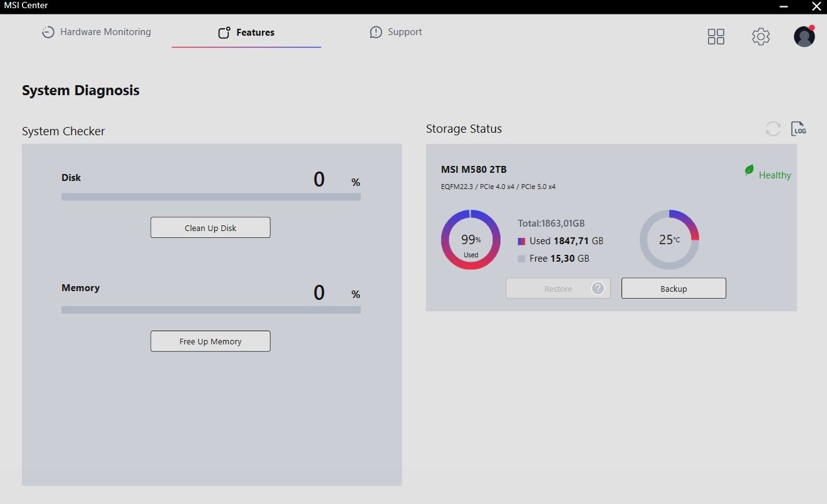827x504 pixels.
Task: Click the Total:1863,01GB value
Action: pyautogui.click(x=551, y=224)
